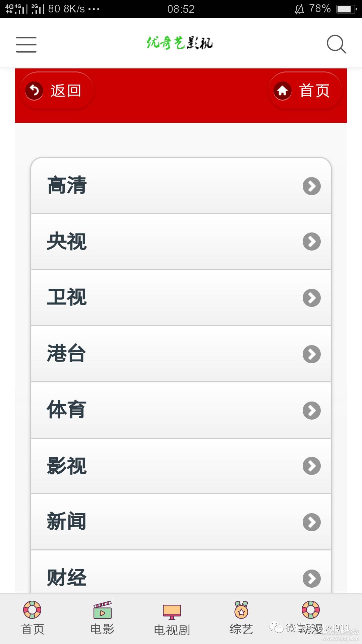This screenshot has height=644, width=362.
Task: Open 电影 clapperboard icon in bottom bar
Action: pyautogui.click(x=103, y=610)
